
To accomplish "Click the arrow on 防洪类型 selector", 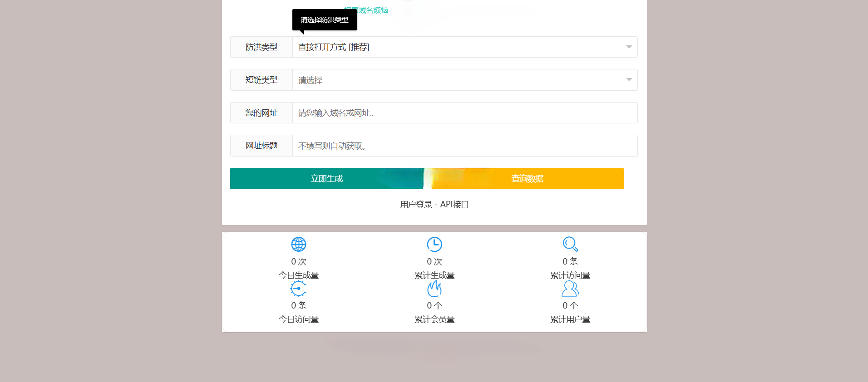I will [629, 47].
